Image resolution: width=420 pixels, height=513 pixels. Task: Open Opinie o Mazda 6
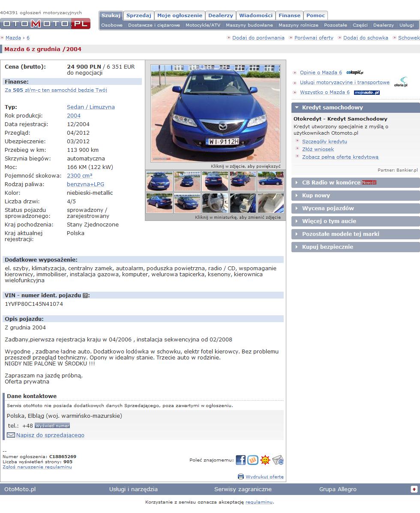pos(321,72)
